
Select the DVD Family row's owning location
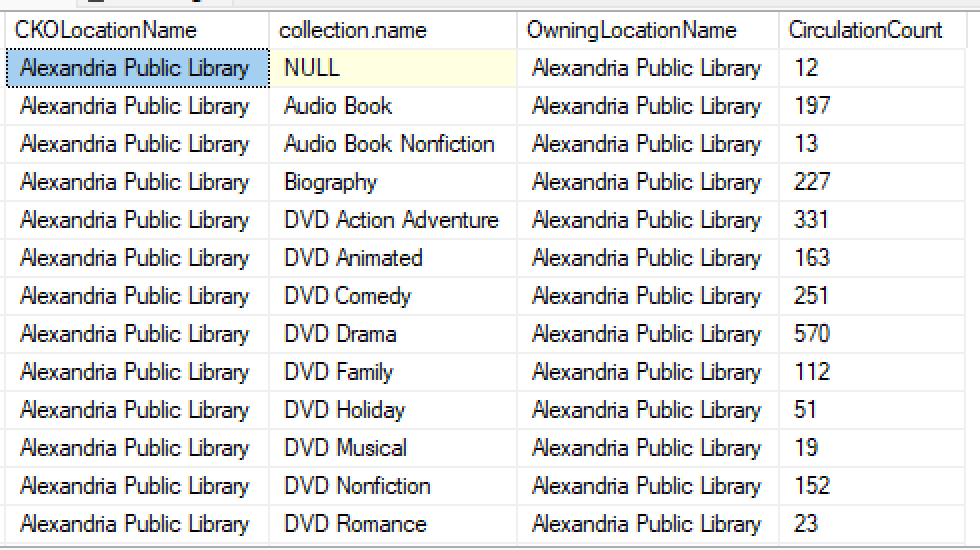tap(648, 372)
